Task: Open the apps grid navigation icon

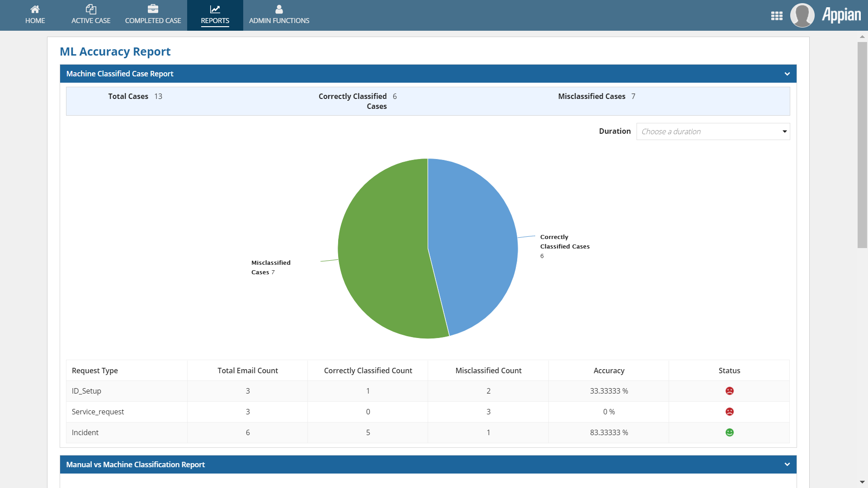Action: [x=777, y=16]
